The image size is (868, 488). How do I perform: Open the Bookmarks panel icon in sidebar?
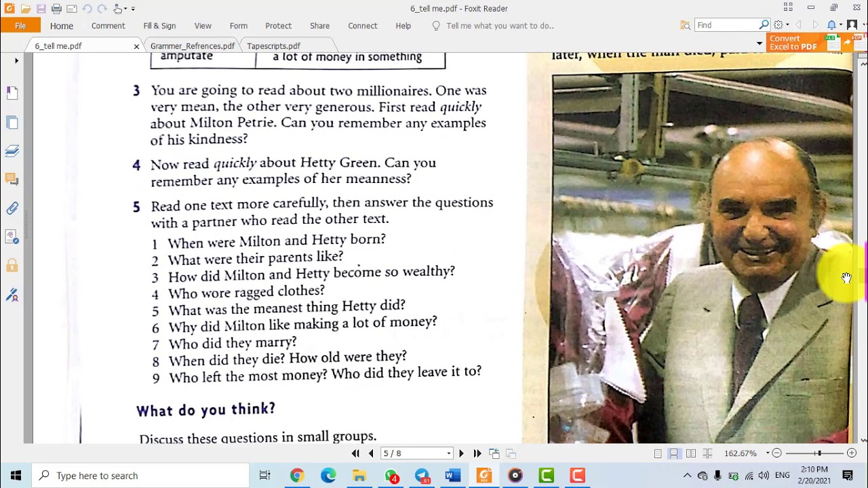click(12, 91)
